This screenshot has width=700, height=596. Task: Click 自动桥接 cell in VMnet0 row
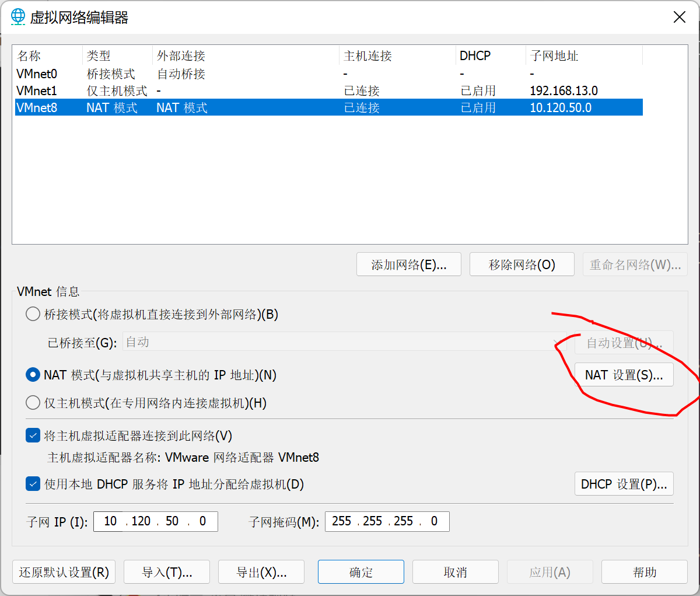click(x=181, y=74)
